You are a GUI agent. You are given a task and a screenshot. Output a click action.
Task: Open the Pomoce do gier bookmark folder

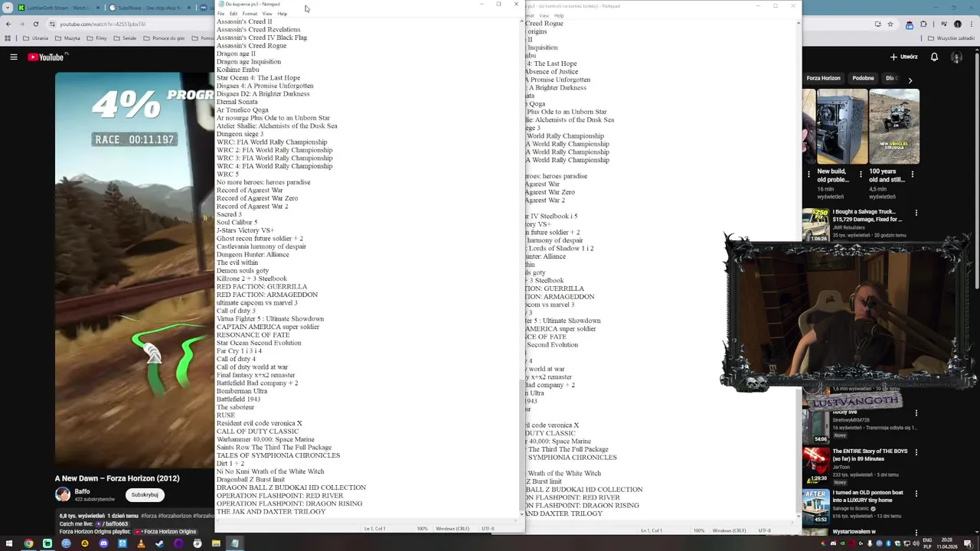click(x=164, y=38)
